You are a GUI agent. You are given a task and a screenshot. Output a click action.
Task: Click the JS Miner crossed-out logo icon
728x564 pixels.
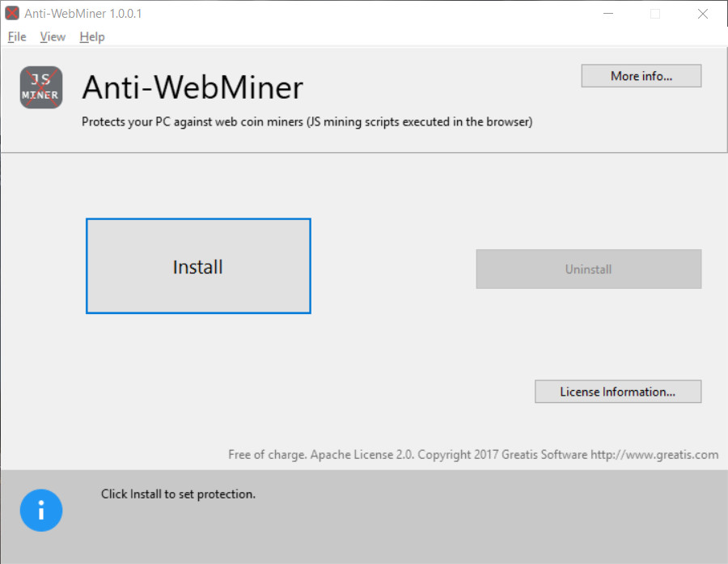pos(41,87)
